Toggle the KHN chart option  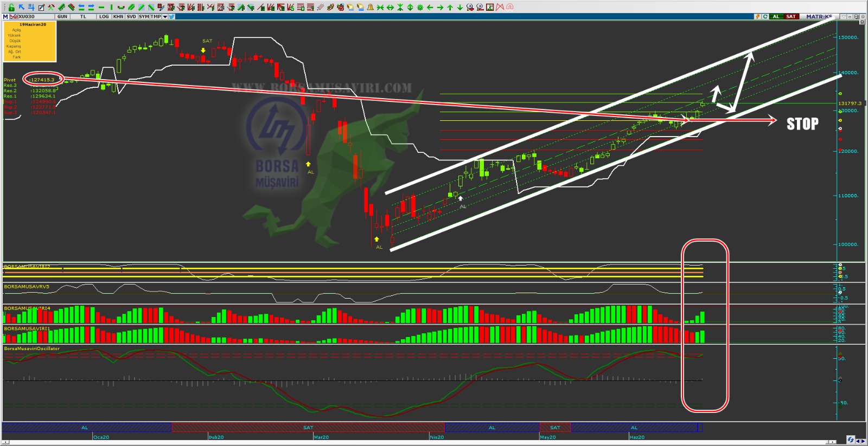[x=118, y=16]
